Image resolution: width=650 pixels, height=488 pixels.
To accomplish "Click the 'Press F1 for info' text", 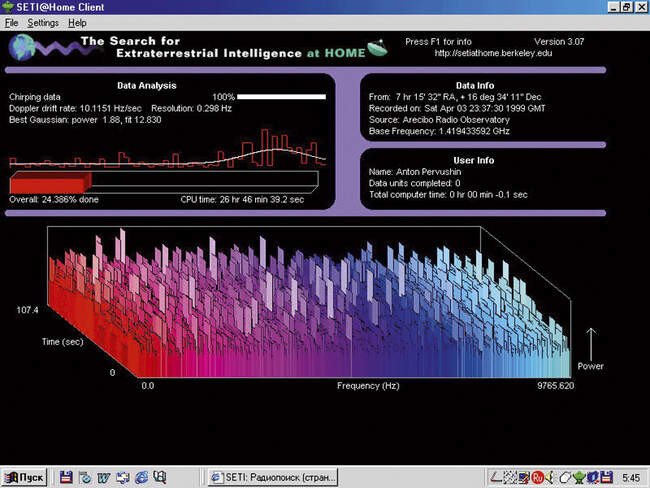I will [x=438, y=41].
